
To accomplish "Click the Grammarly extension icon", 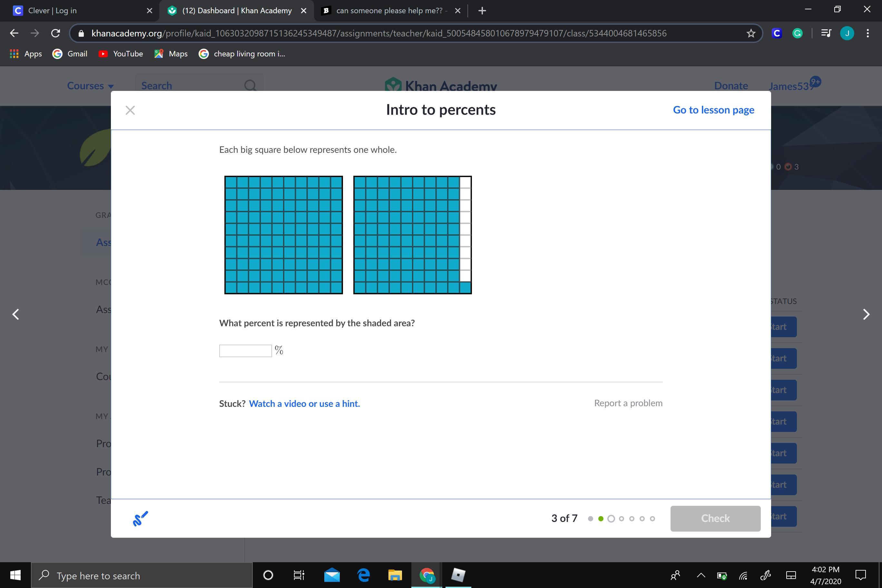I will (797, 34).
